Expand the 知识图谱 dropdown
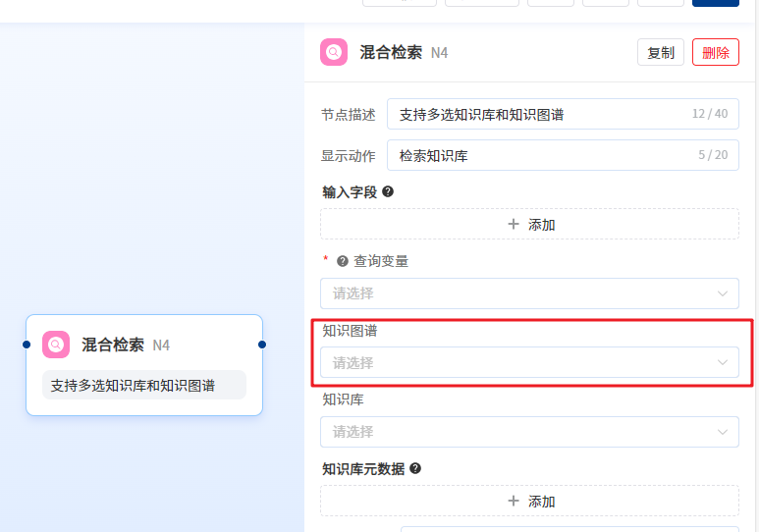The height and width of the screenshot is (532, 759). click(529, 362)
